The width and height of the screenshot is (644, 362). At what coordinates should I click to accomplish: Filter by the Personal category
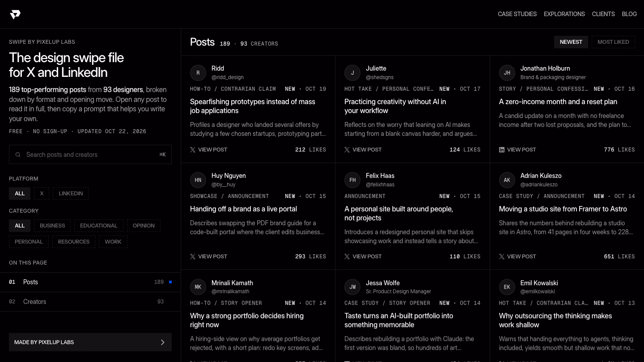click(x=29, y=242)
